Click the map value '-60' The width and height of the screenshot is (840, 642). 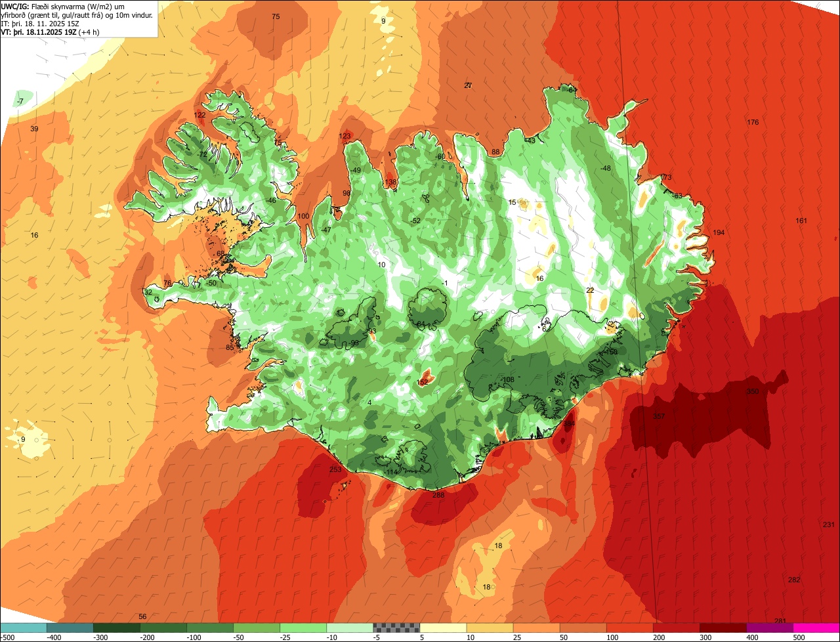pos(440,156)
